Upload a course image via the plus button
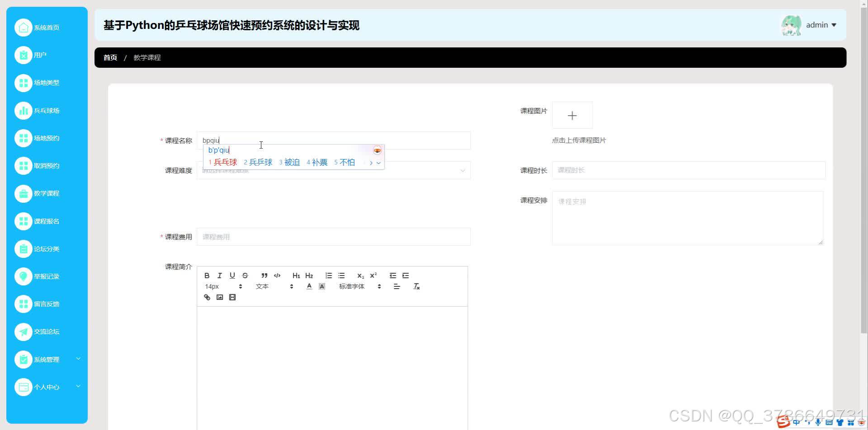The width and height of the screenshot is (868, 430). click(x=572, y=115)
